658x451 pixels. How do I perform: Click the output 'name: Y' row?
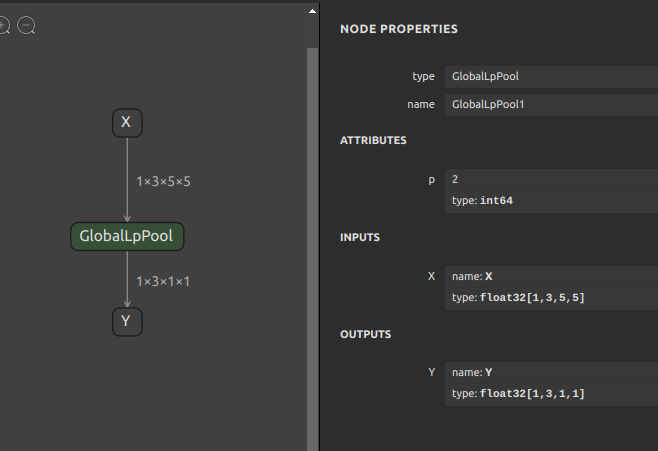(x=551, y=373)
